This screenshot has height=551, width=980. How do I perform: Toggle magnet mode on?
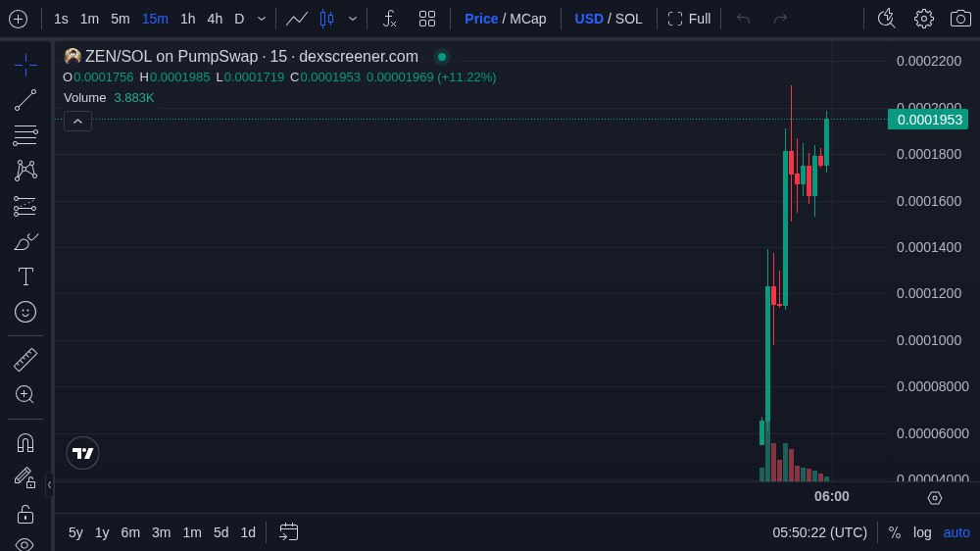pos(25,442)
